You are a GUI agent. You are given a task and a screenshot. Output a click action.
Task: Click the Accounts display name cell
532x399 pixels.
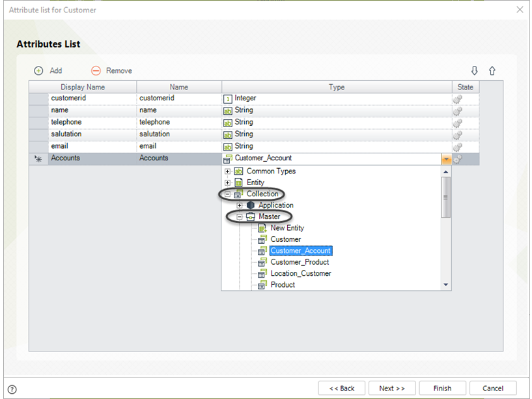(92, 158)
